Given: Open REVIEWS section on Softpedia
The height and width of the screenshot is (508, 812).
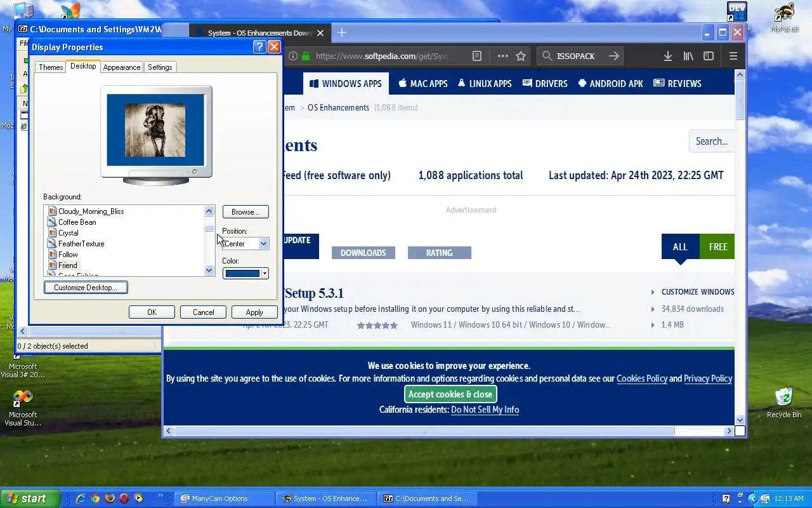Looking at the screenshot, I should (678, 83).
